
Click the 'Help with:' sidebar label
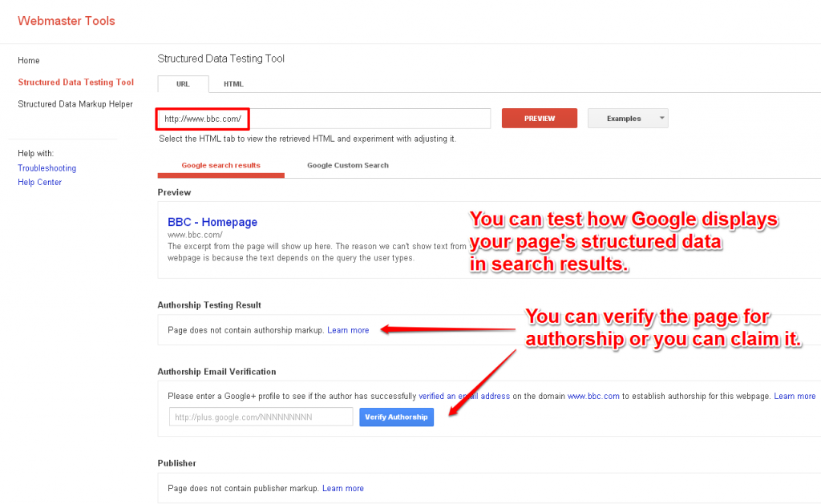35,153
